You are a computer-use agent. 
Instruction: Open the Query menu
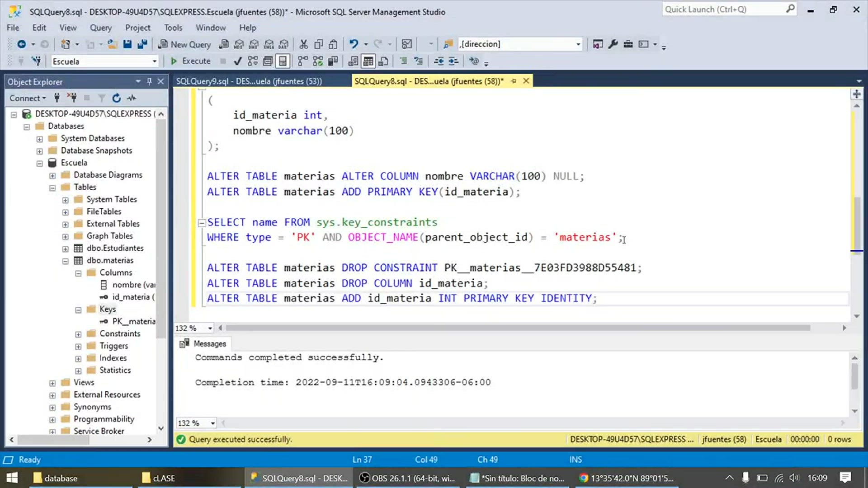[100, 28]
